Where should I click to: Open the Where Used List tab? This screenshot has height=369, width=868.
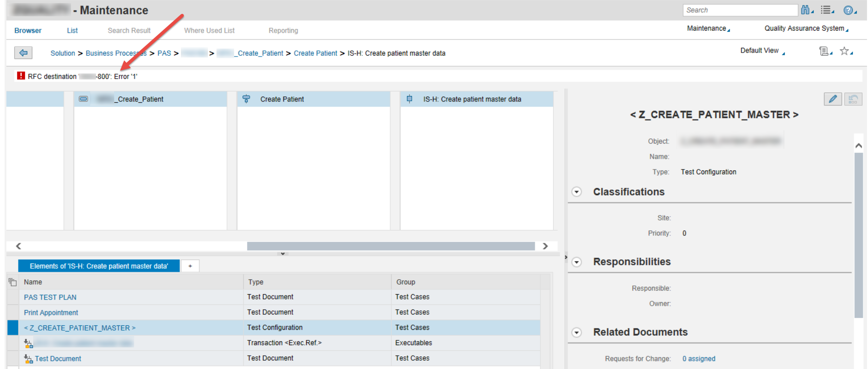pos(209,30)
